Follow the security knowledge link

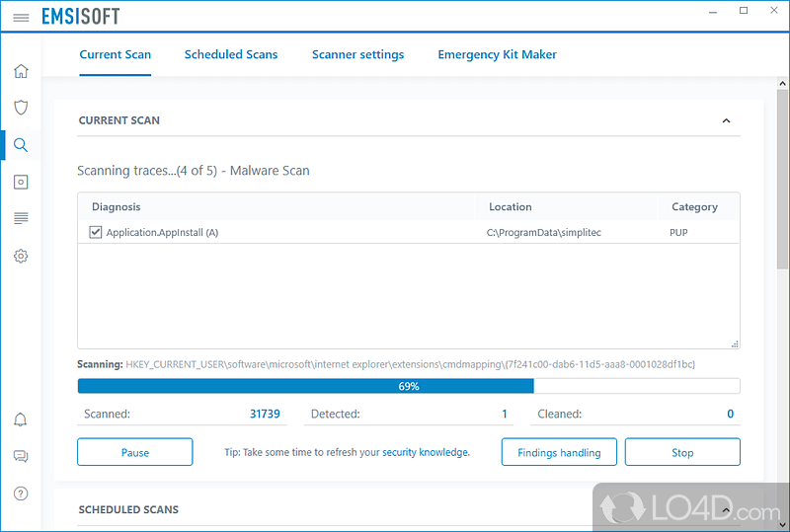[x=426, y=452]
